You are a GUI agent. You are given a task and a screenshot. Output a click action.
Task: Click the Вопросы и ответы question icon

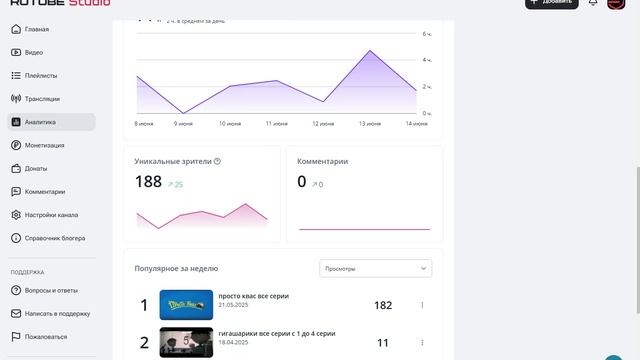click(16, 290)
